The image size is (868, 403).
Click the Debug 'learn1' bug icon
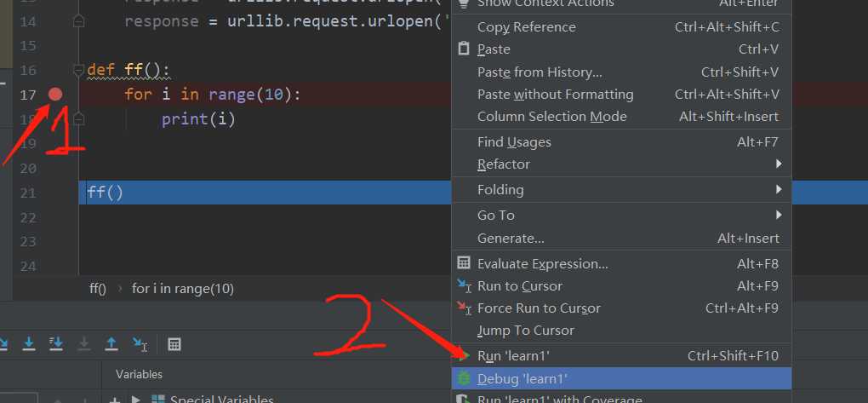pyautogui.click(x=464, y=378)
